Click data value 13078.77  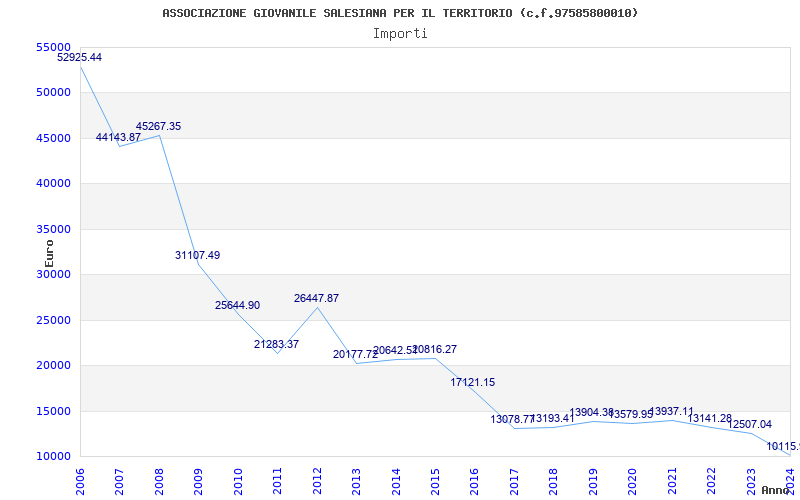(512, 419)
